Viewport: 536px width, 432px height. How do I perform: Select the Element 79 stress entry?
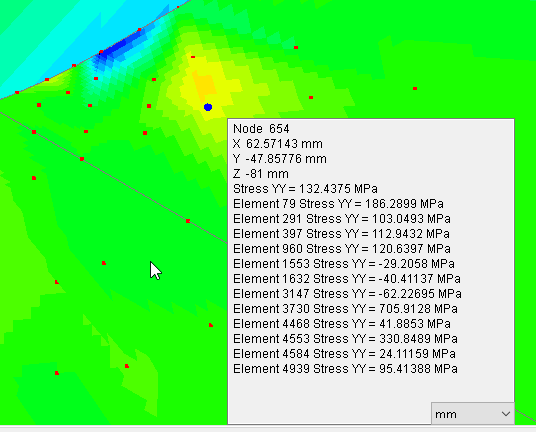(x=338, y=204)
